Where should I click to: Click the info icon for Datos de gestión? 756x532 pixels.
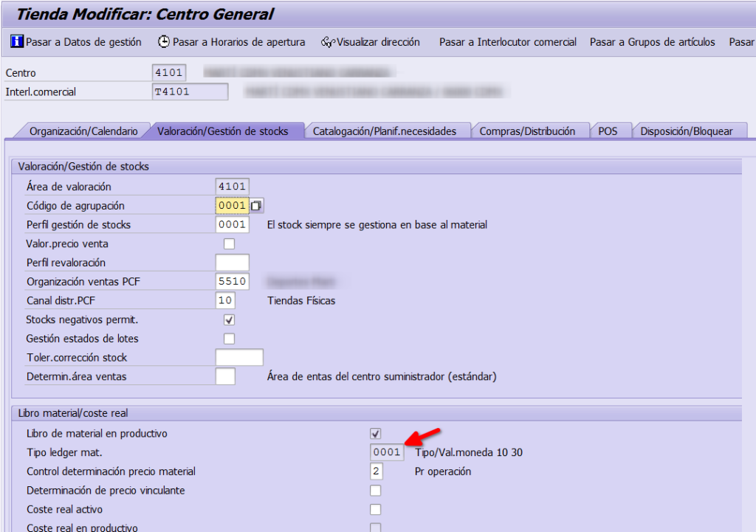point(17,42)
